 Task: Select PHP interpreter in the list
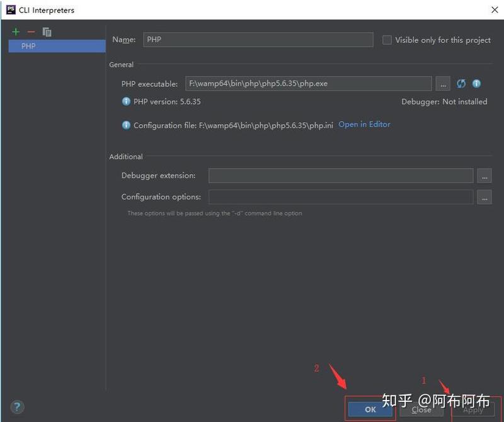[x=57, y=46]
